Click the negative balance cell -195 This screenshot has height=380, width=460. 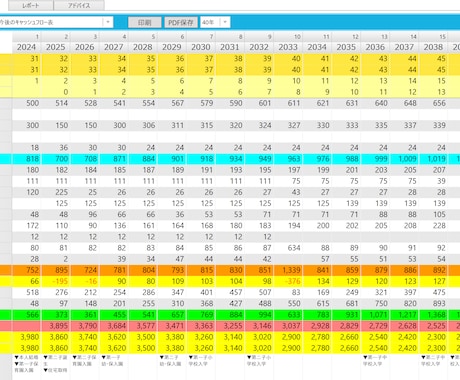tap(56, 281)
